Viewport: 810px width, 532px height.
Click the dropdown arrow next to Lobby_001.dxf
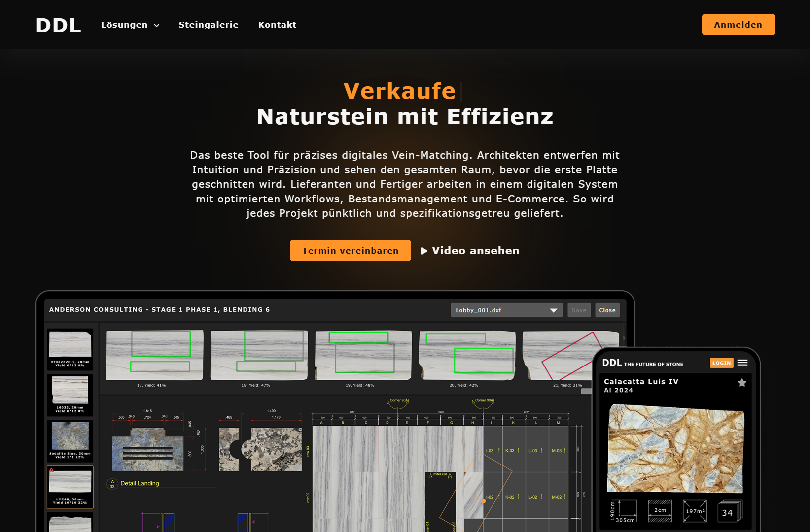point(553,310)
